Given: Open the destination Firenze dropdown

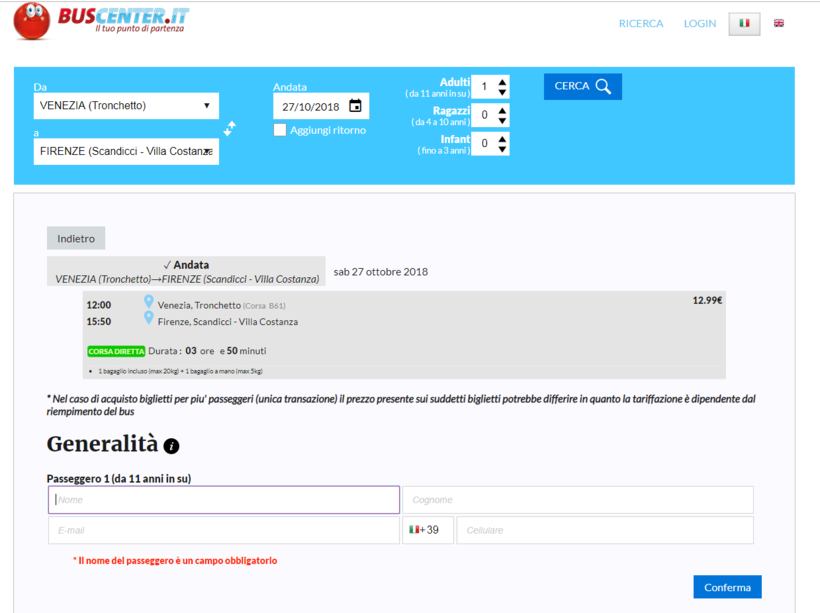Looking at the screenshot, I should click(x=126, y=151).
